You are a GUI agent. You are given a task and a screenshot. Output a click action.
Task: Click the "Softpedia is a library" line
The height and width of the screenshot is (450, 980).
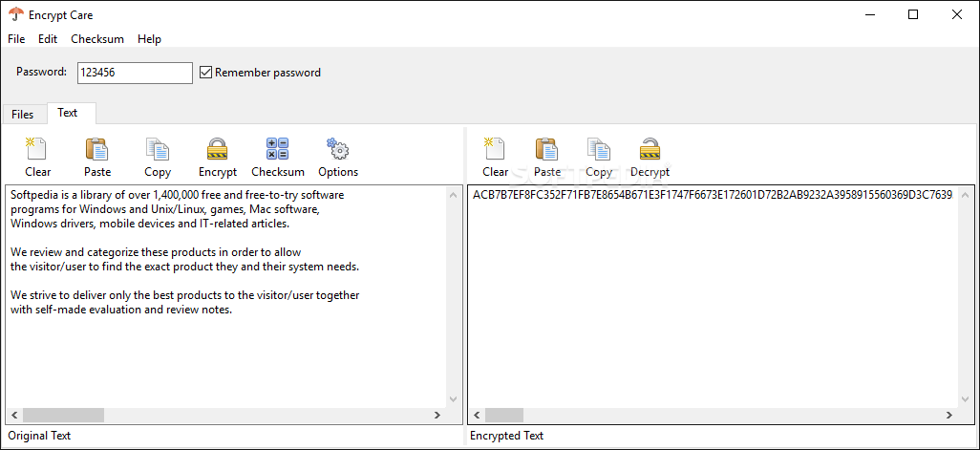pos(178,195)
